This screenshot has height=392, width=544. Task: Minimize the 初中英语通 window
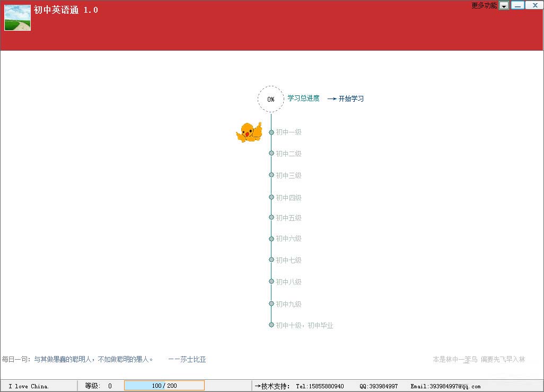point(517,5)
